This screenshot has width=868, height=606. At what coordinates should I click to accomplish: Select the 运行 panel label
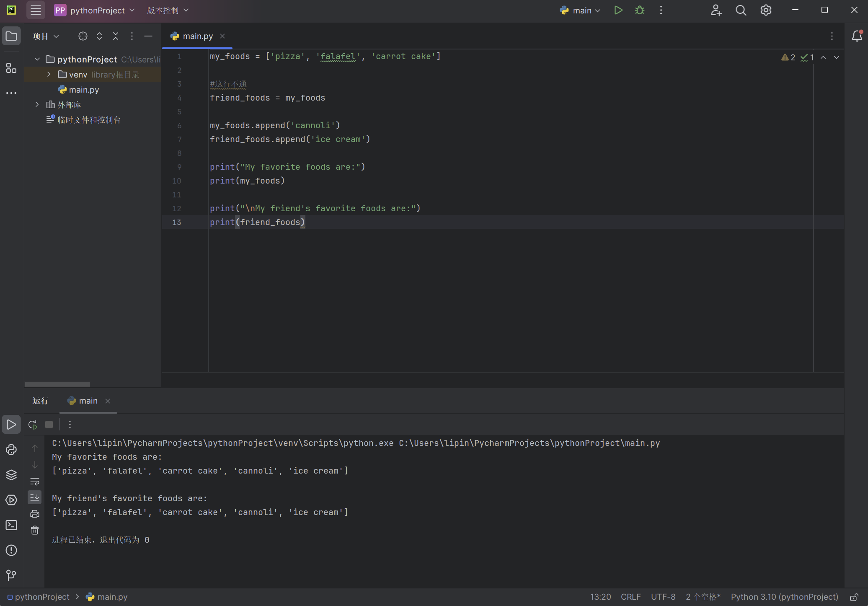click(x=40, y=401)
